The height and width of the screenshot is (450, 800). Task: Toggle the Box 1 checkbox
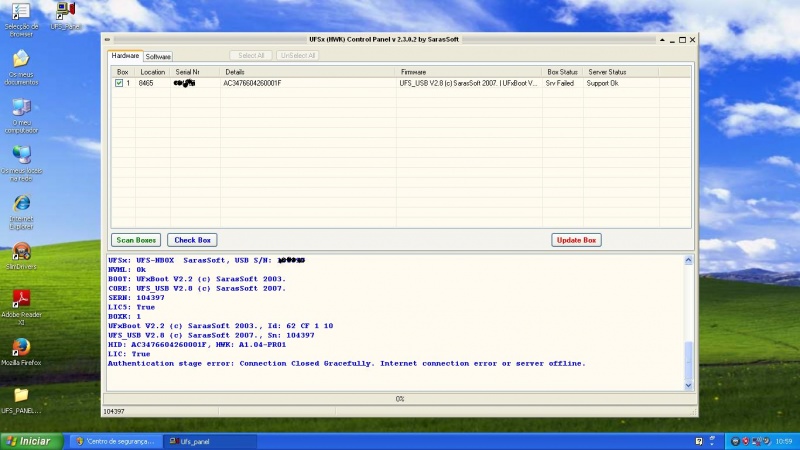119,83
